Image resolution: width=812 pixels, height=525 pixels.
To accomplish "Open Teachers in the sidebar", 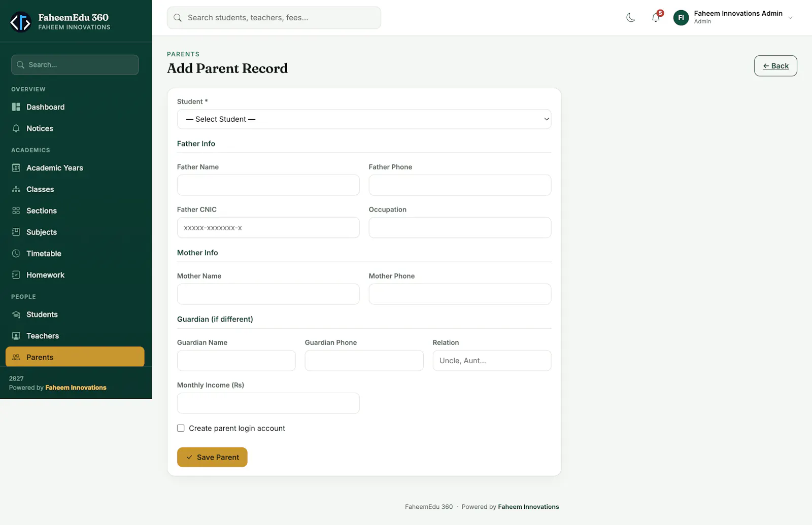I will pyautogui.click(x=75, y=336).
